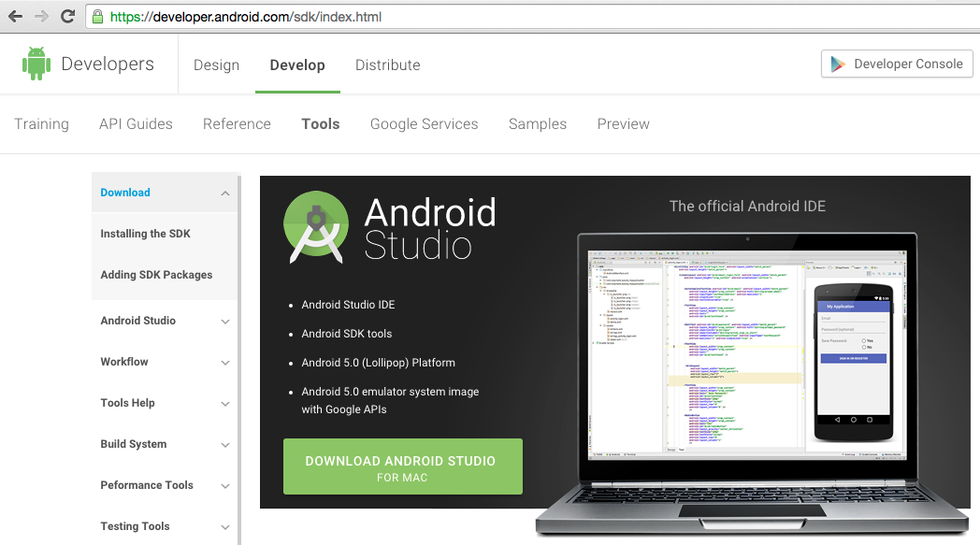The height and width of the screenshot is (545, 980).
Task: Go to Training section
Action: pos(41,123)
